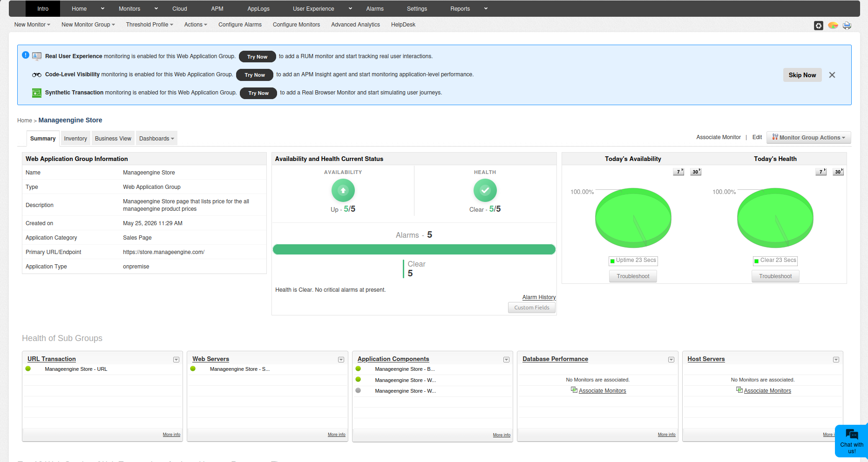Click the green Uptime legend swatch
868x462 pixels.
click(x=613, y=261)
